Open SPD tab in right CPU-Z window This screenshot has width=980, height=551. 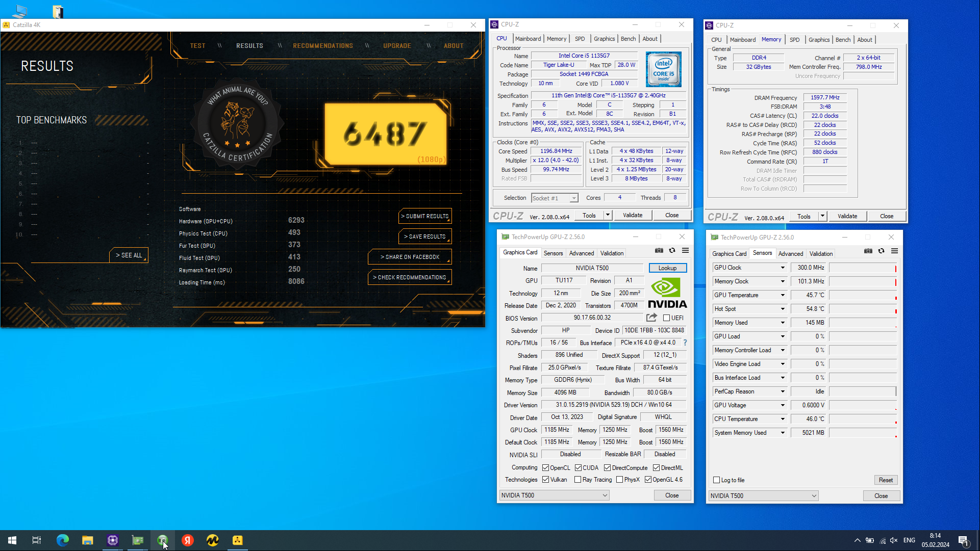(794, 40)
